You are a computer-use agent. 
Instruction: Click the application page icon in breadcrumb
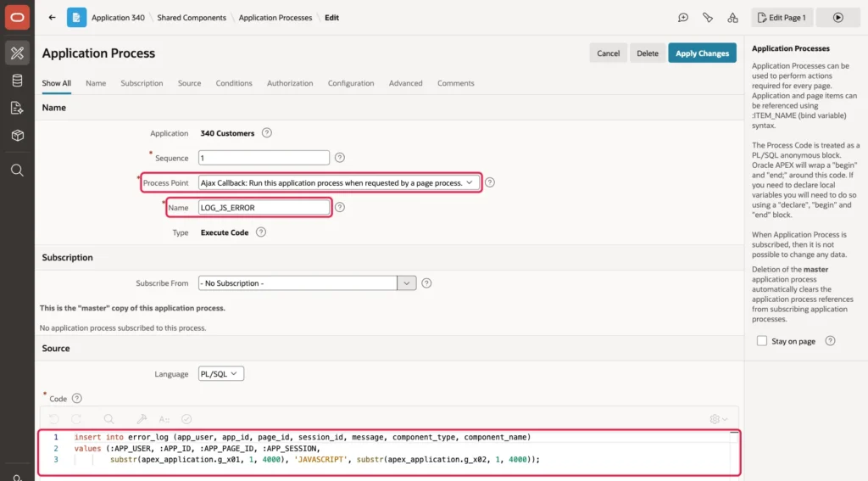click(x=76, y=17)
